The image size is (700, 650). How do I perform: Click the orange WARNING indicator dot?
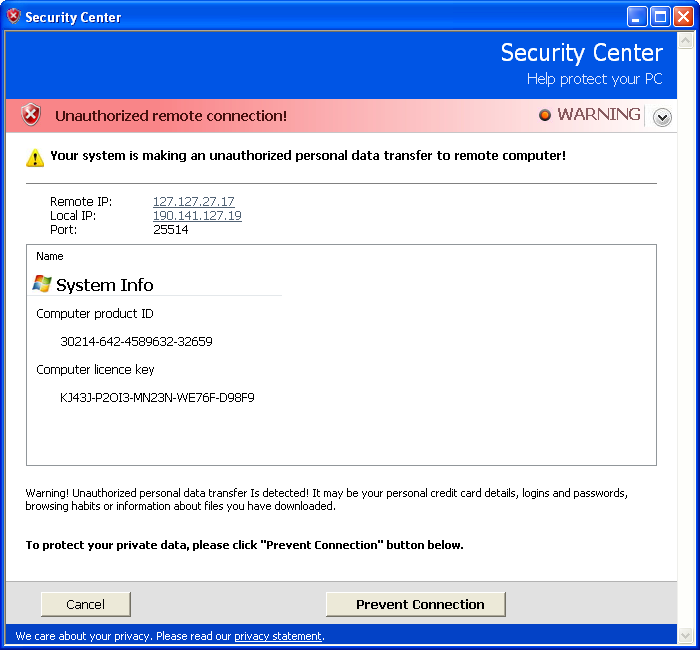[545, 115]
